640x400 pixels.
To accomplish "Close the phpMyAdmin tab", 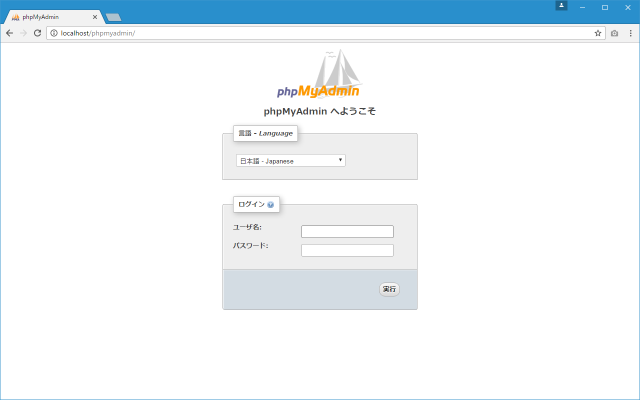I will pos(95,17).
